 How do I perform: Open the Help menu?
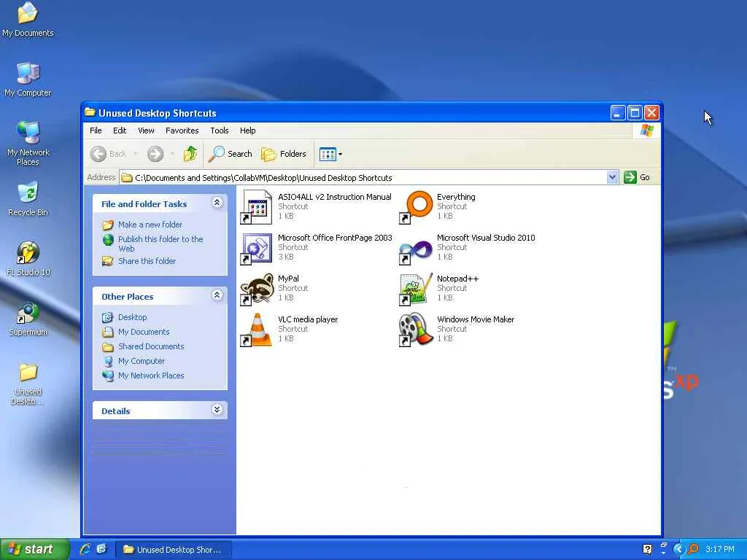(x=248, y=131)
